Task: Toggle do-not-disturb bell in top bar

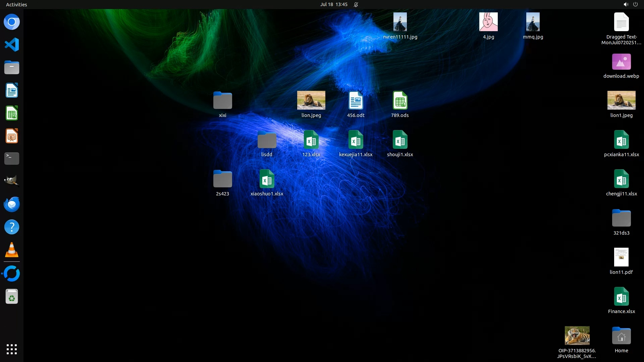Action: coord(356,4)
